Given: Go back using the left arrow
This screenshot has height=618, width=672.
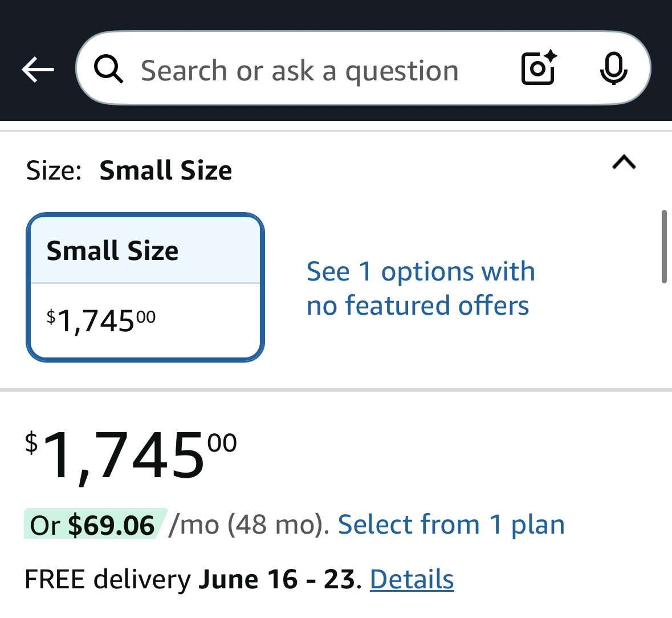Looking at the screenshot, I should pyautogui.click(x=38, y=70).
